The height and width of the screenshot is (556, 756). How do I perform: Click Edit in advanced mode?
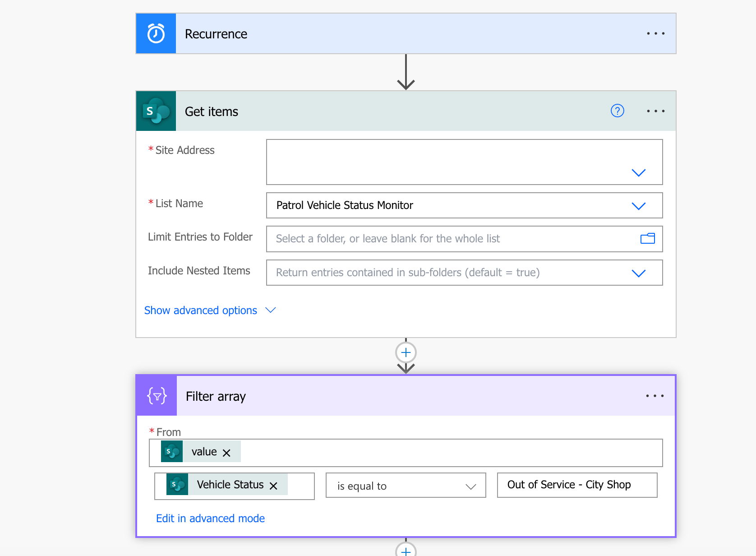(210, 518)
